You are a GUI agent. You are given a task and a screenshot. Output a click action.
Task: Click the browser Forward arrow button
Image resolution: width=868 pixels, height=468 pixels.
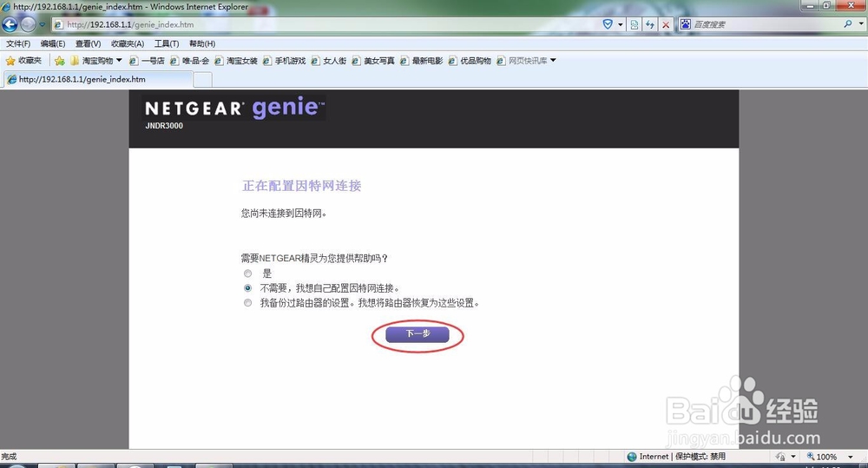[28, 24]
